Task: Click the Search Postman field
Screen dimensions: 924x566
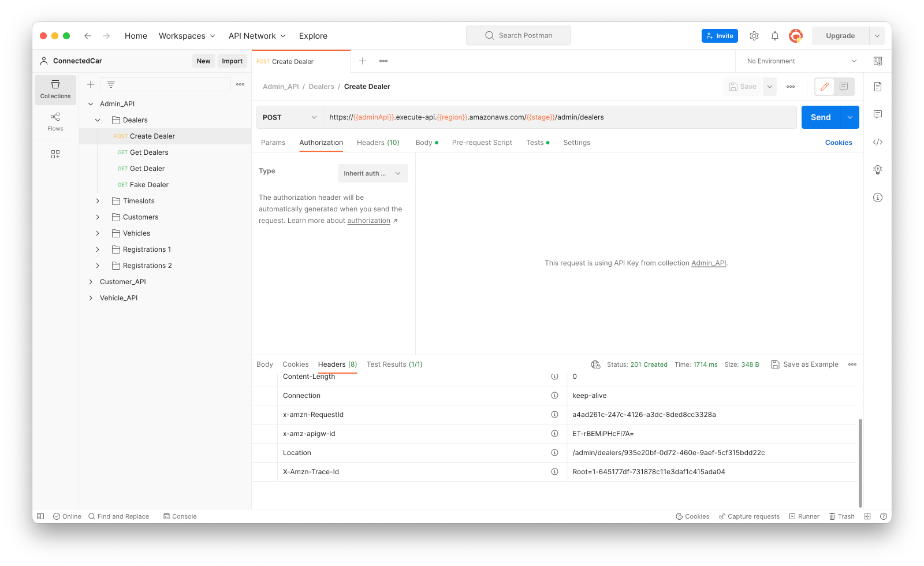Action: point(519,36)
